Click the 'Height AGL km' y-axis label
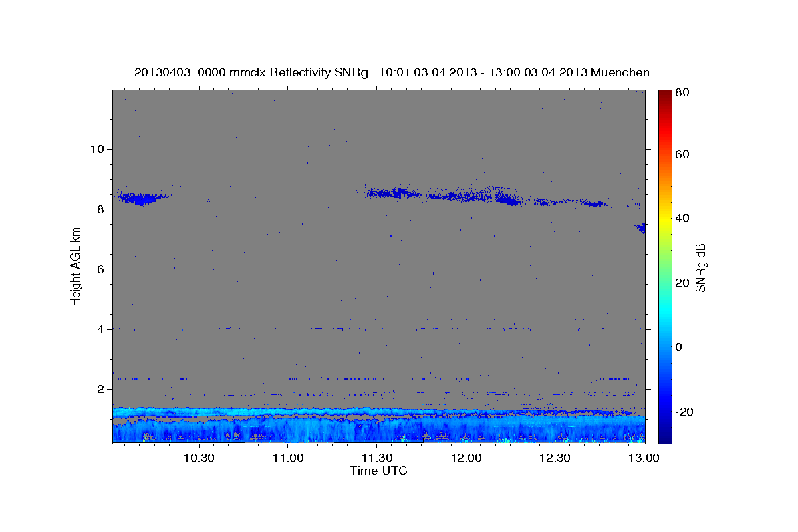The height and width of the screenshot is (532, 798). [76, 266]
